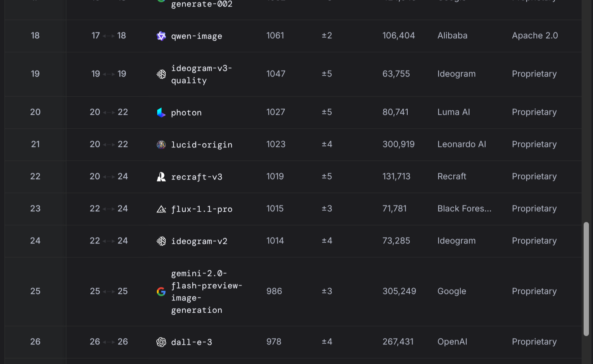This screenshot has width=593, height=364.
Task: Click the Luma icon next to photon
Action: (x=161, y=112)
